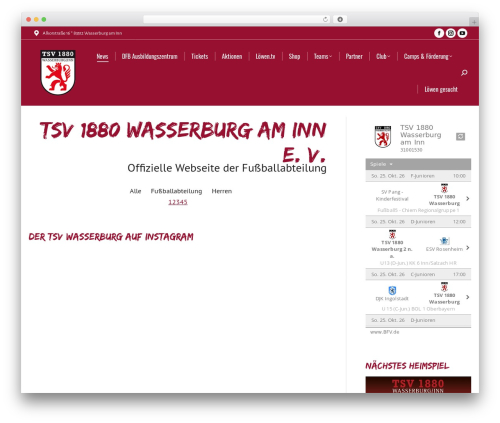Open the Tickets menu item
Viewport: 500px width, 423px height.
[x=200, y=56]
